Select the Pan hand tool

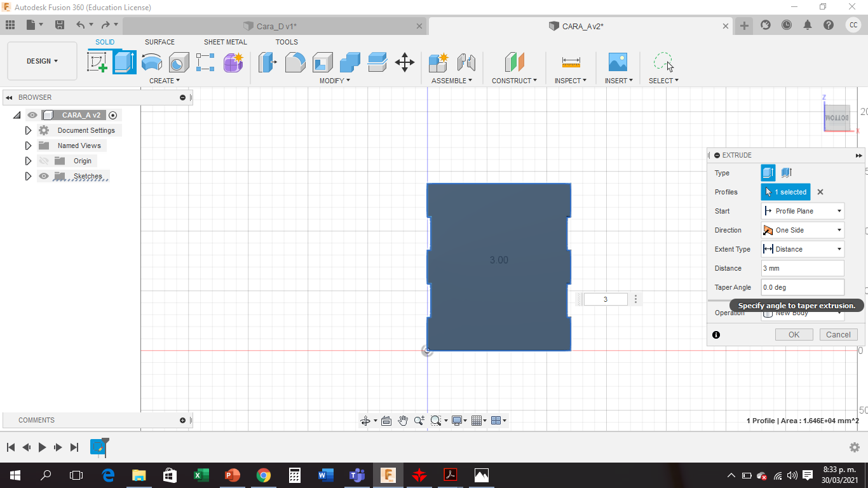[403, 421]
